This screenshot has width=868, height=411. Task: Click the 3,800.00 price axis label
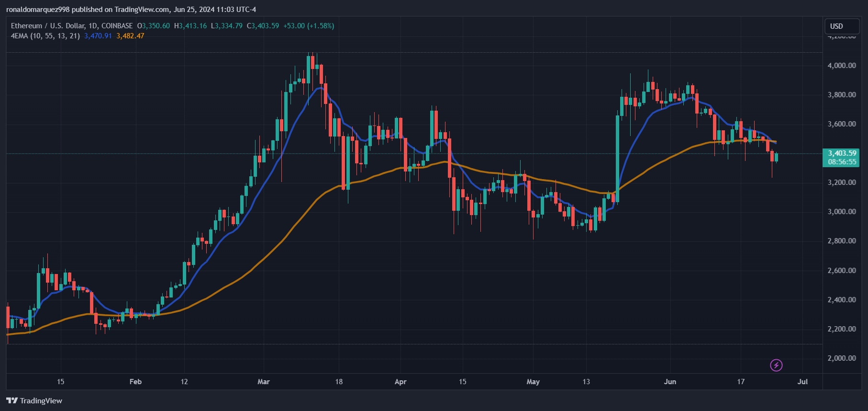842,95
